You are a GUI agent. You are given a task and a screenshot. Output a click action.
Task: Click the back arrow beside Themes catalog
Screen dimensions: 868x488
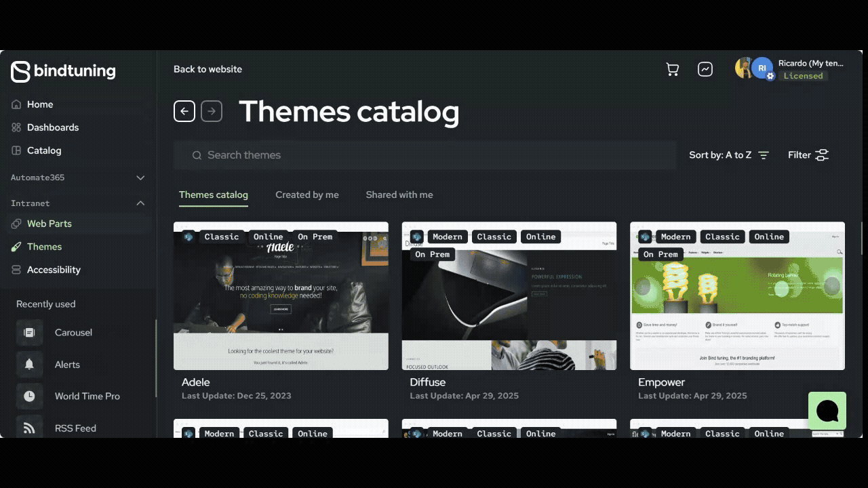[x=184, y=111]
